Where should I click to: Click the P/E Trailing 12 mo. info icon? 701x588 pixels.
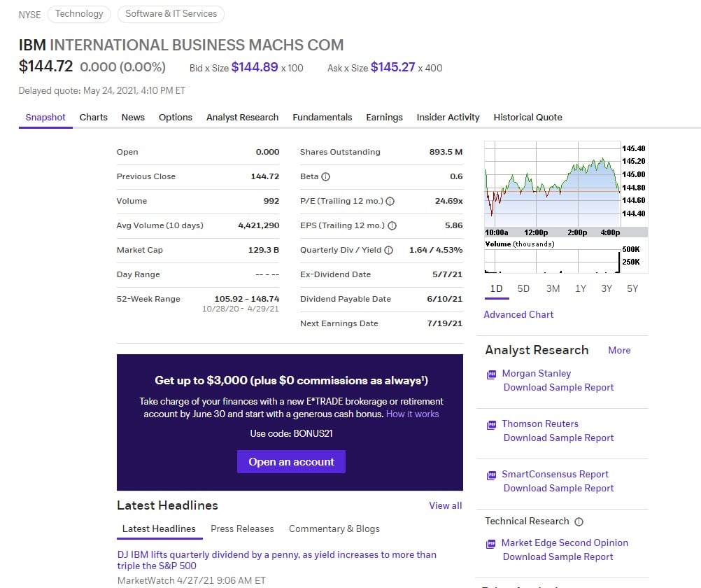(x=390, y=202)
